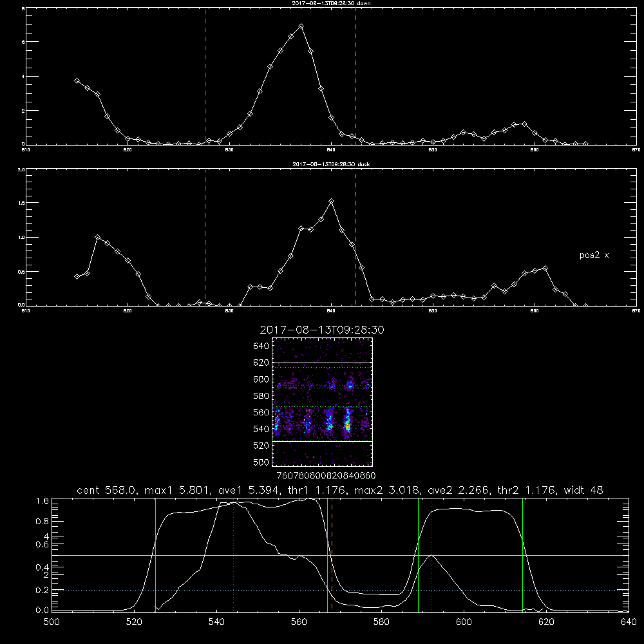Click the '620' y-axis label beside the heatmap
644x644 pixels.
[x=261, y=363]
